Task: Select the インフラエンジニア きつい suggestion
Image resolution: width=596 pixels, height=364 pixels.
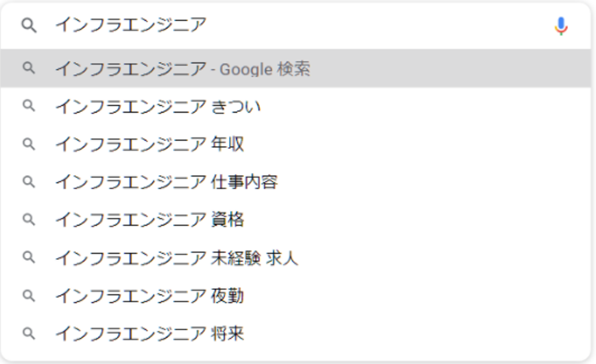Action: pyautogui.click(x=158, y=107)
